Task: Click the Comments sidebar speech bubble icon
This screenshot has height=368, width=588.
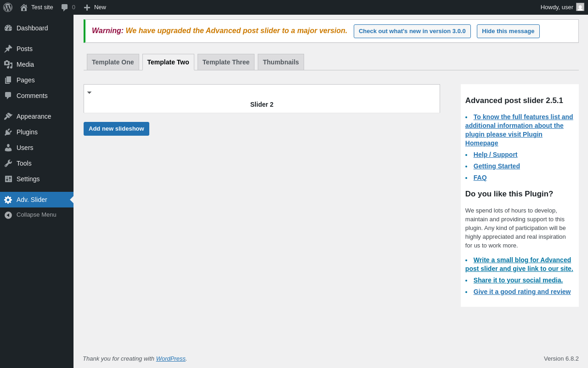Action: [x=8, y=96]
